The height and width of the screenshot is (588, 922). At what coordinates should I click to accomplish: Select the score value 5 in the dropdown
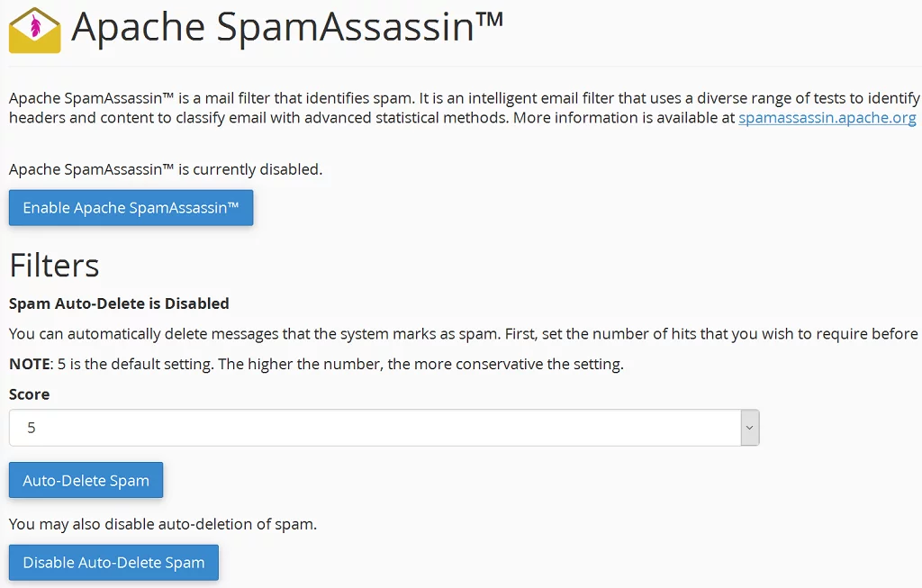(x=33, y=428)
